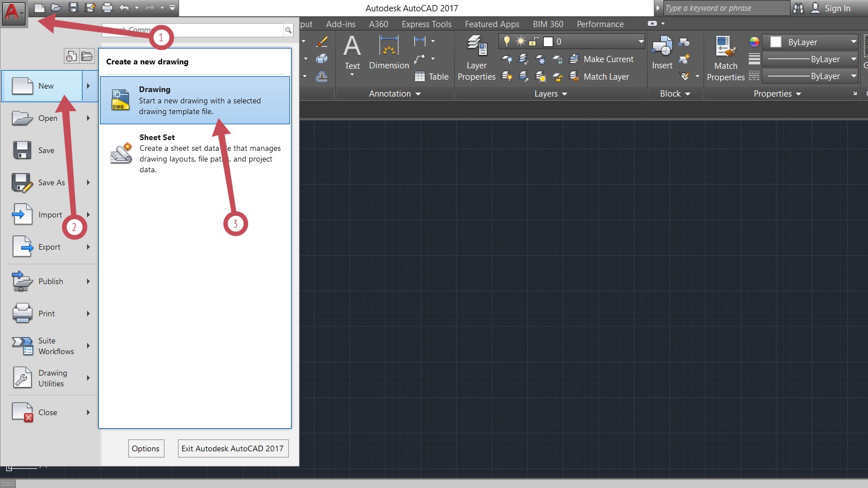Viewport: 868px width, 488px height.
Task: Click the layer Lock icon below the layer list
Action: [558, 59]
